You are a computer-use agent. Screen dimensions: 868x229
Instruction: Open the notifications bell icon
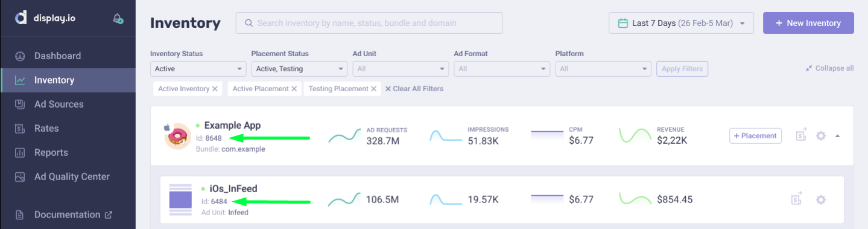[x=118, y=19]
